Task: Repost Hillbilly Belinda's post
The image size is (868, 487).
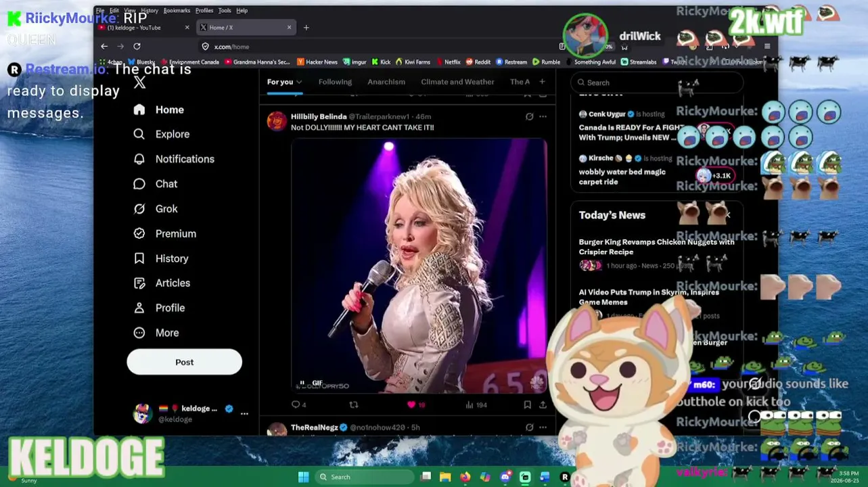Action: (353, 404)
